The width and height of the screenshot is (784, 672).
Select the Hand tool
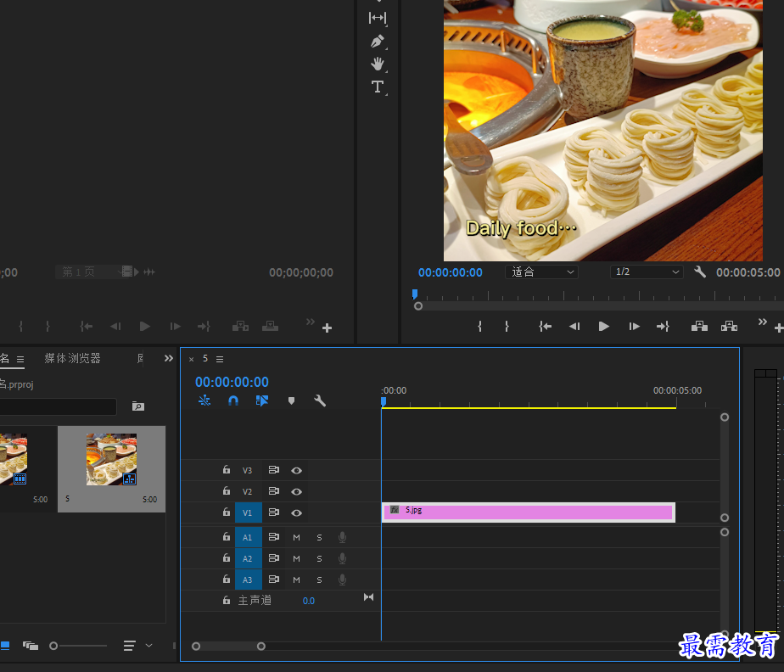coord(378,64)
